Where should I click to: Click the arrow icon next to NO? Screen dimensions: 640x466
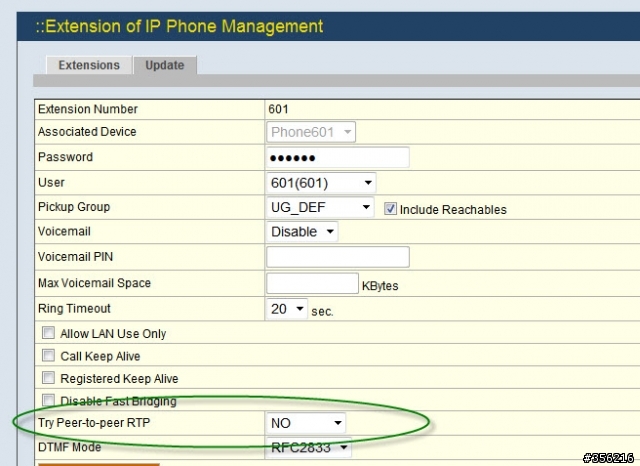coord(338,423)
